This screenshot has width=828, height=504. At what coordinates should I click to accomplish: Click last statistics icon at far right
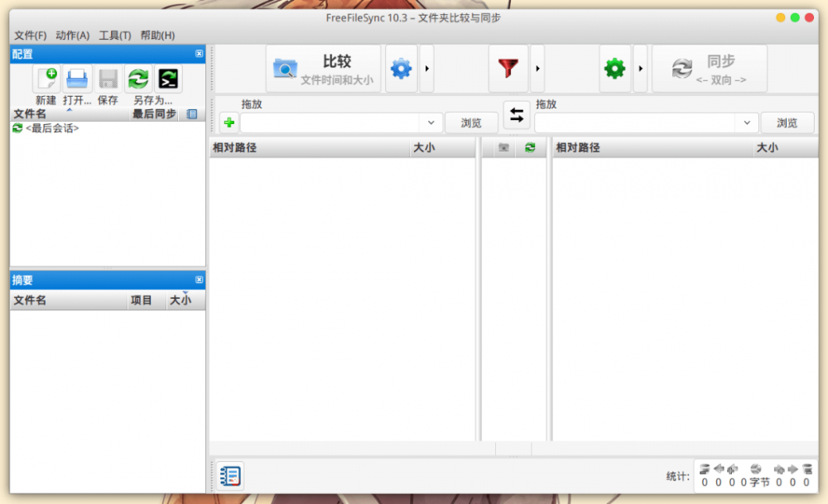coord(806,469)
